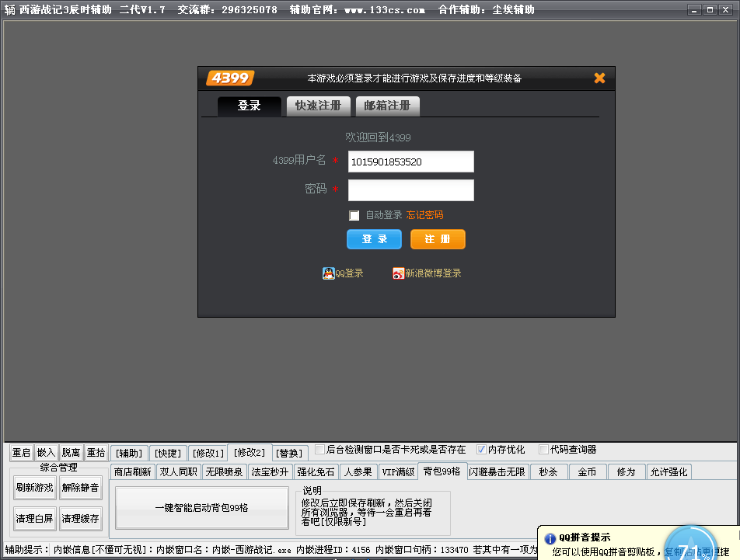Click the Sina Weibo login icon
Image resolution: width=740 pixels, height=560 pixels.
point(398,273)
